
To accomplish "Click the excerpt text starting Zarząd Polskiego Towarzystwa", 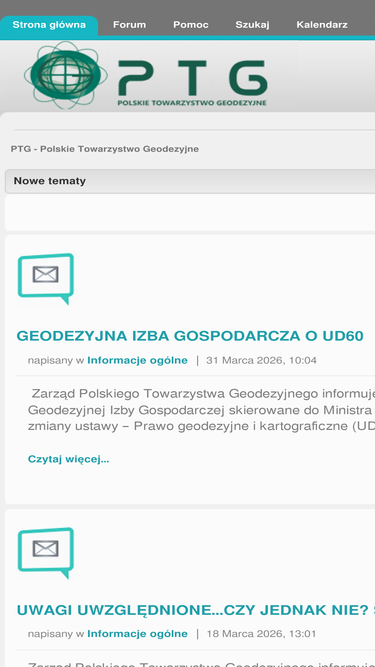I will (201, 410).
